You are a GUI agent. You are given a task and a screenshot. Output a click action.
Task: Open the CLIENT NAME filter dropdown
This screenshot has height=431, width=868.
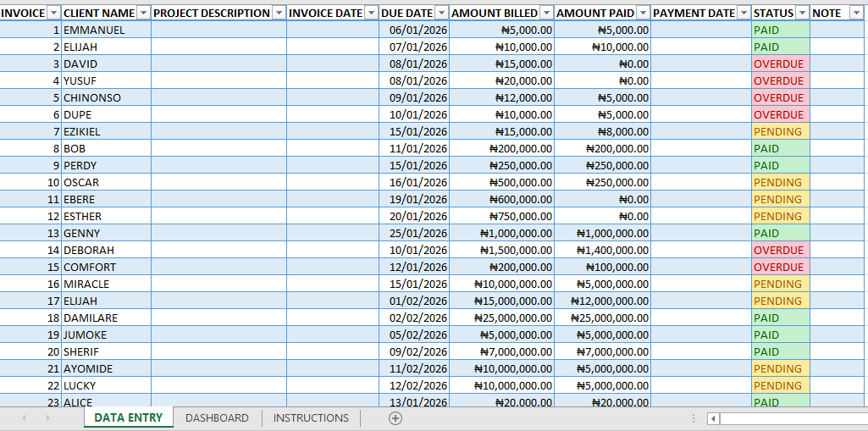pyautogui.click(x=143, y=13)
